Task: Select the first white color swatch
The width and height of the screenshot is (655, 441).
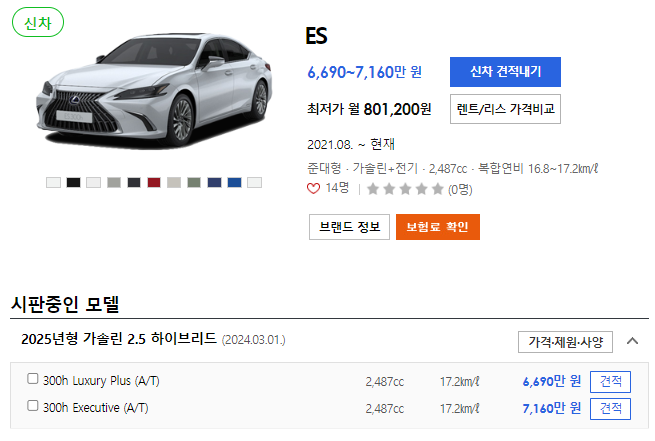Action: (x=53, y=182)
